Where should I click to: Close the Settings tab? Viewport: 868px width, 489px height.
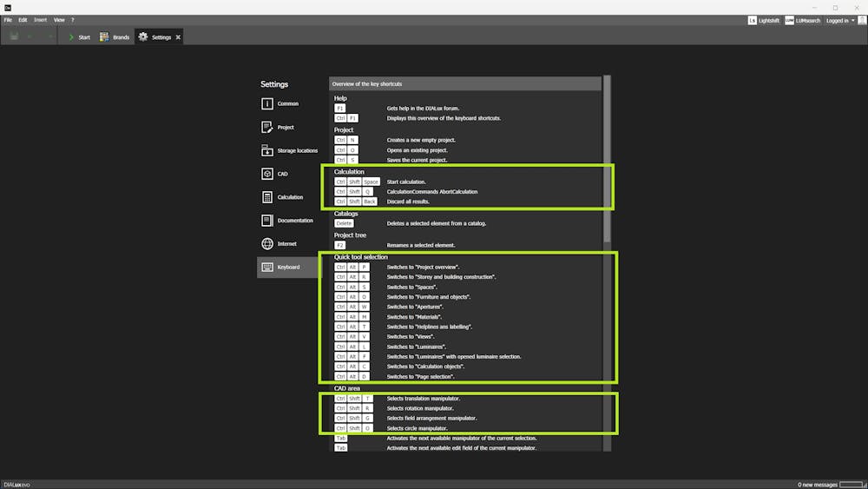(178, 37)
